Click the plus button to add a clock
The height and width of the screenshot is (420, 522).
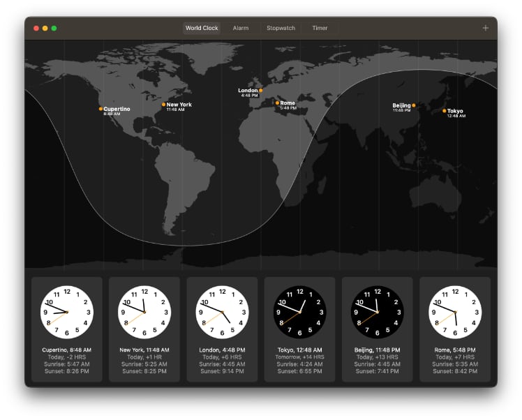[x=485, y=28]
